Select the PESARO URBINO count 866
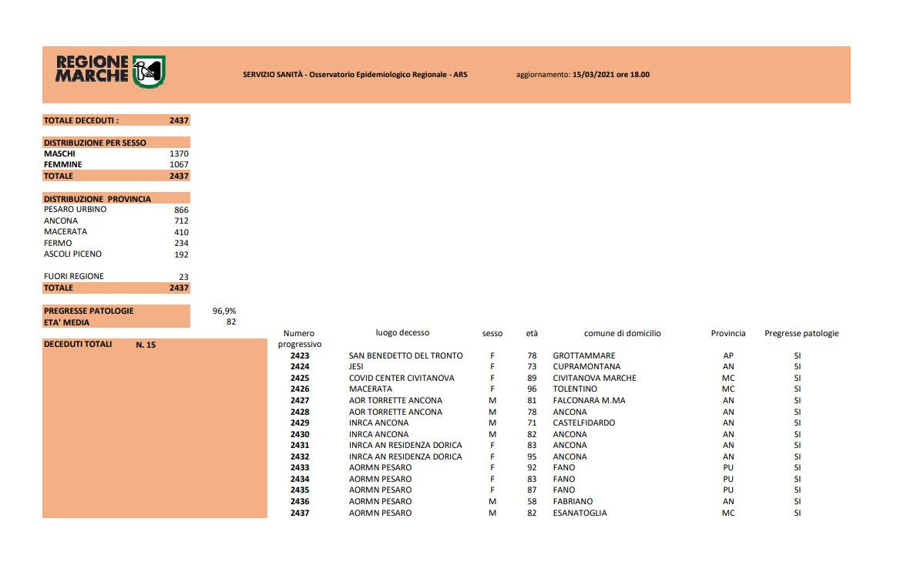924x569 pixels. coord(182,210)
